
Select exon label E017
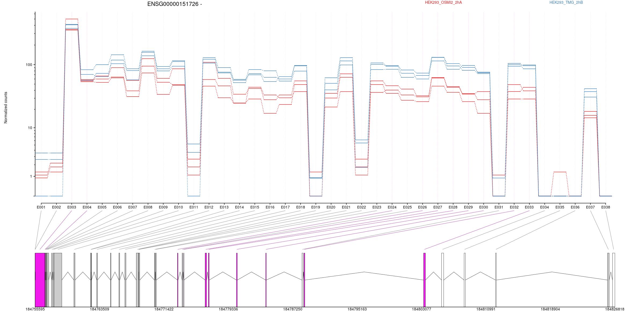(x=285, y=207)
